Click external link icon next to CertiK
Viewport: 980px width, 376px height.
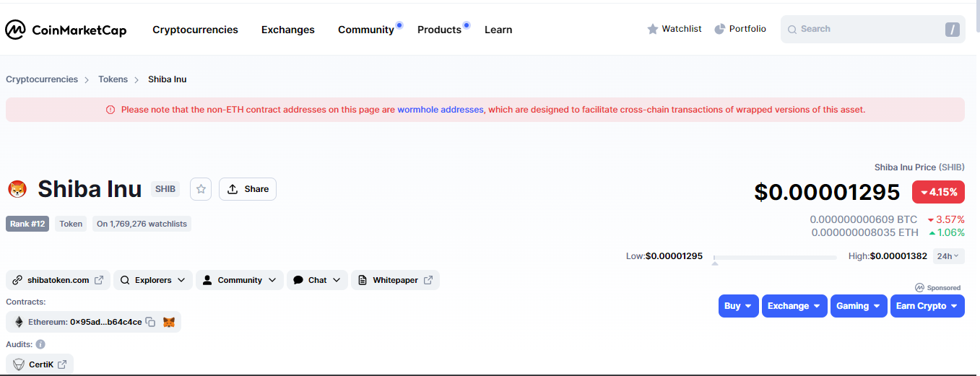62,364
